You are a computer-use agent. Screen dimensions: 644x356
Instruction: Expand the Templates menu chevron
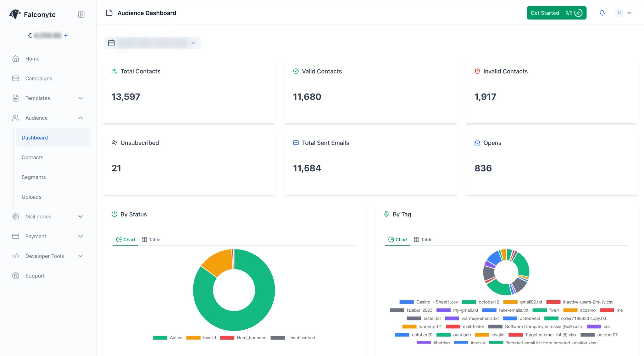pos(80,98)
